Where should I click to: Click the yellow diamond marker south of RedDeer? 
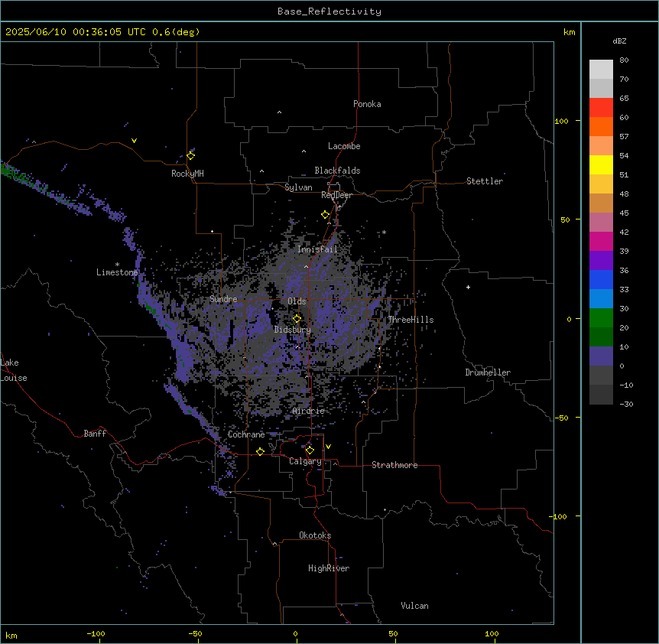click(325, 215)
